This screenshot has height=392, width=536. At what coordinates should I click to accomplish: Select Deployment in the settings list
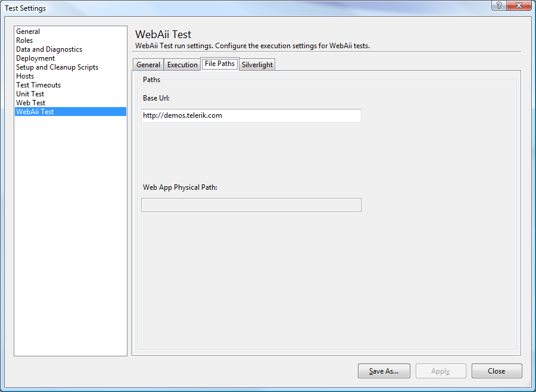(x=35, y=58)
